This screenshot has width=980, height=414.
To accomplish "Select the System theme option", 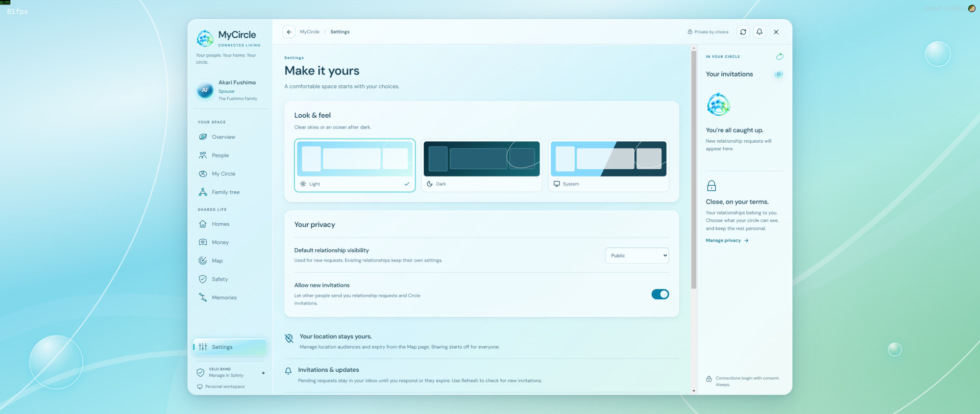I will tap(609, 165).
